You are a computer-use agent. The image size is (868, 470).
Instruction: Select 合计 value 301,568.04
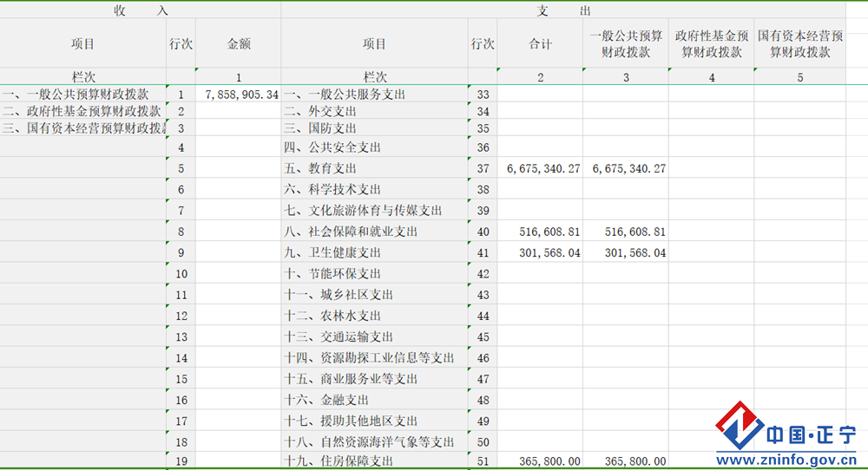(x=540, y=252)
